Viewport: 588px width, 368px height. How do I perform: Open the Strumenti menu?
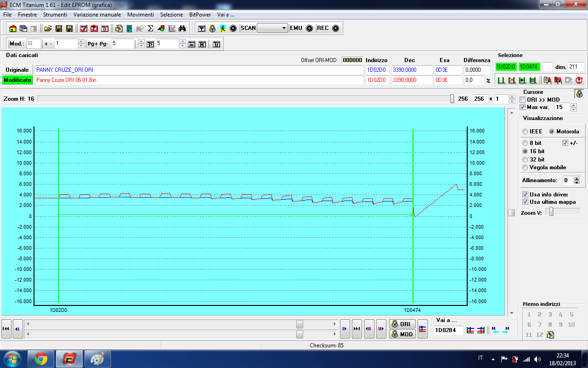pos(55,15)
